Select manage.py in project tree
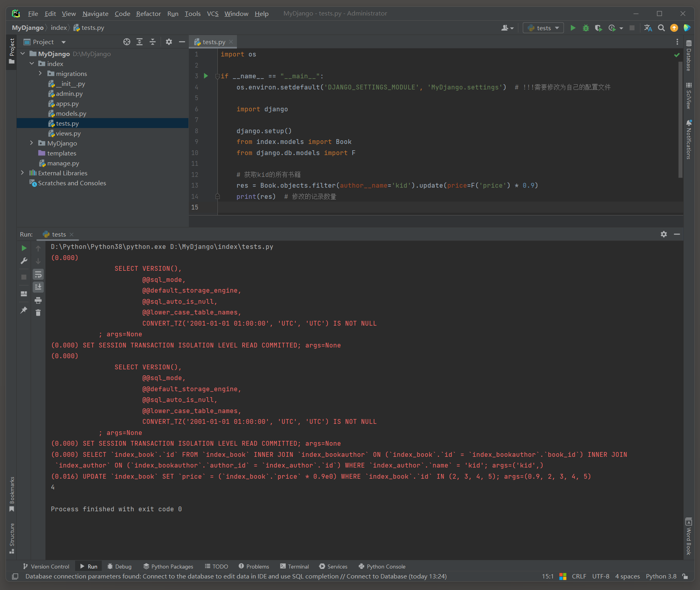 63,163
